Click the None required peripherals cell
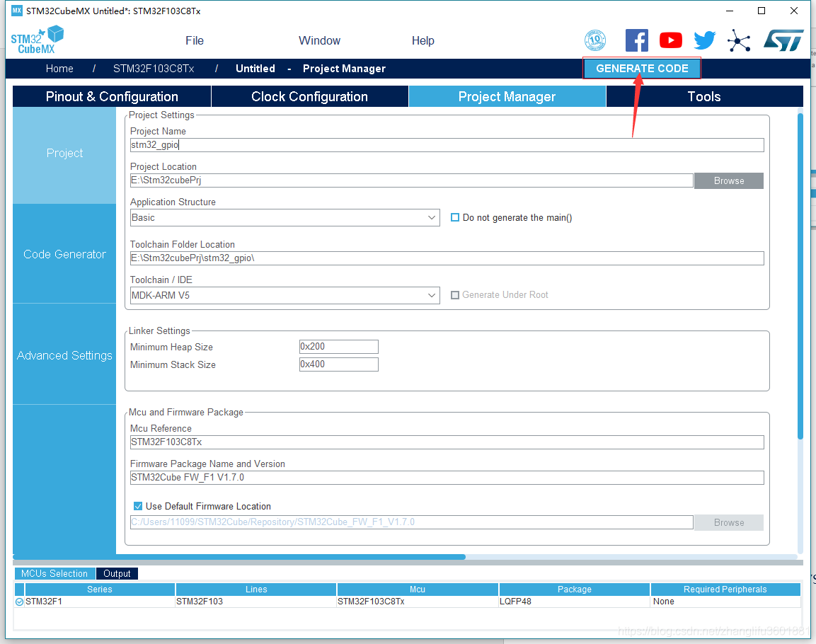This screenshot has width=816, height=644. pos(725,602)
